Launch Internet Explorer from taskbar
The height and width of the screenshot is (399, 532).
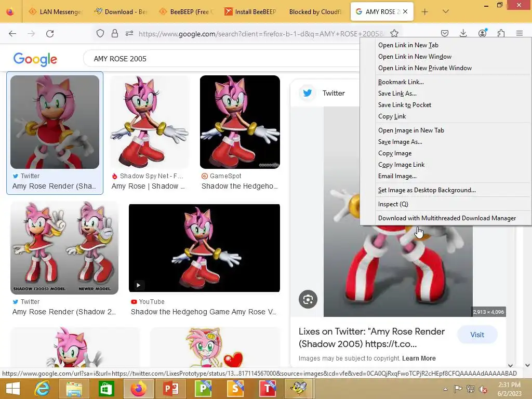(x=42, y=388)
